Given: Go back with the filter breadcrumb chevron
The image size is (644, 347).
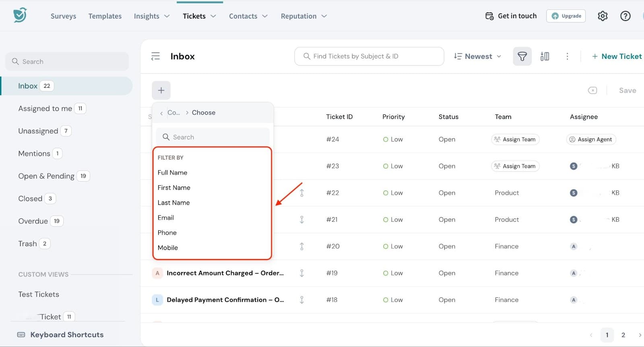Looking at the screenshot, I should tap(161, 113).
